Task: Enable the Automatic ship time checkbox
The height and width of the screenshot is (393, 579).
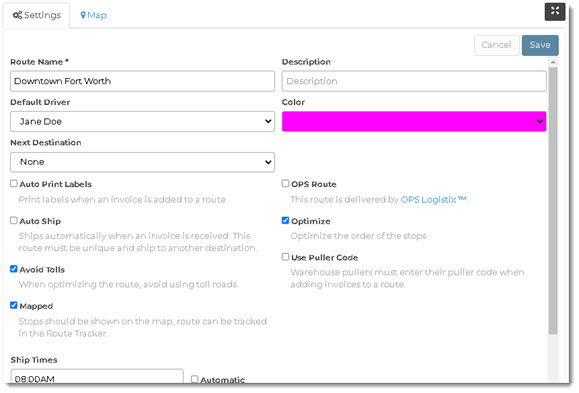Action: (195, 379)
